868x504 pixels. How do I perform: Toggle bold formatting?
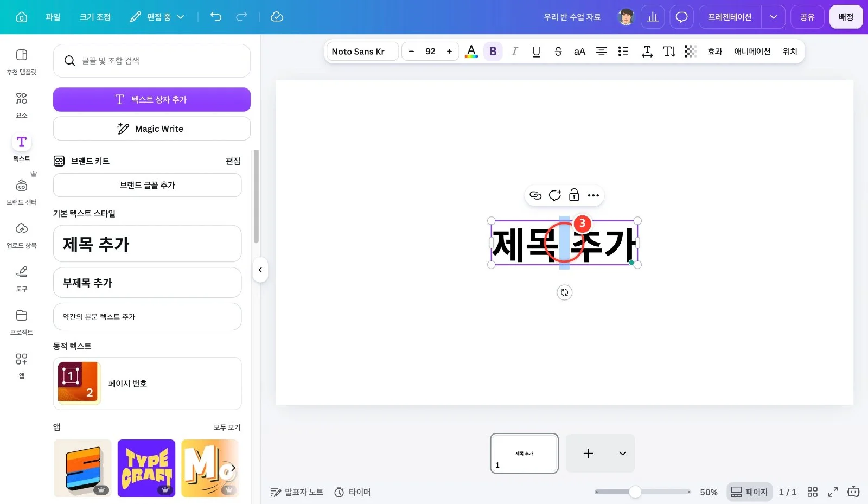[x=493, y=52]
